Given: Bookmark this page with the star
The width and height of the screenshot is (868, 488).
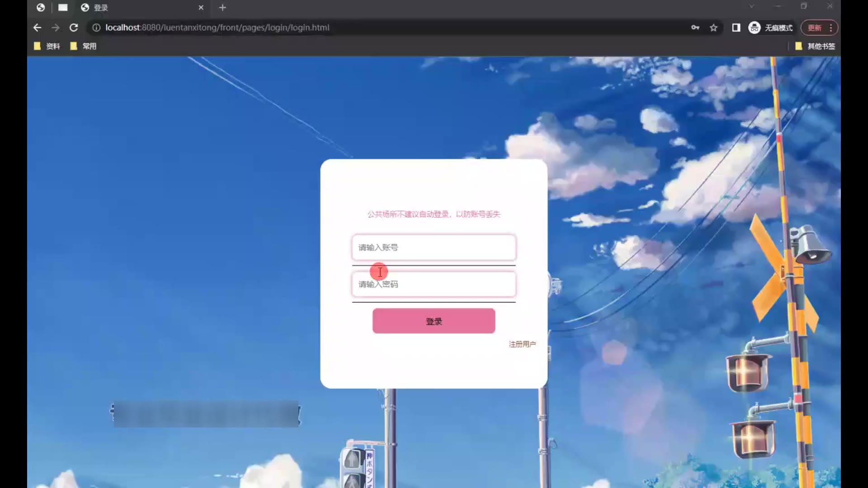Looking at the screenshot, I should point(713,28).
